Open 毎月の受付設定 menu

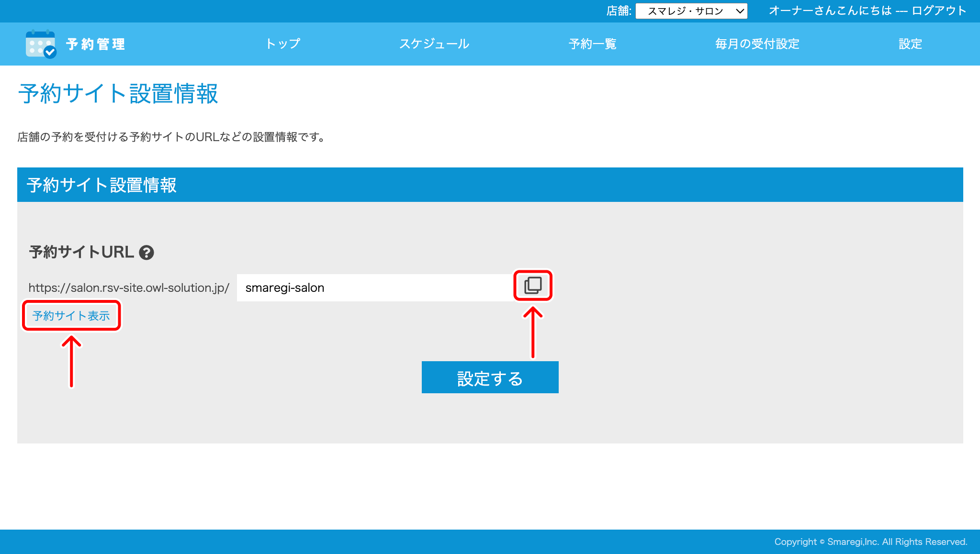757,44
